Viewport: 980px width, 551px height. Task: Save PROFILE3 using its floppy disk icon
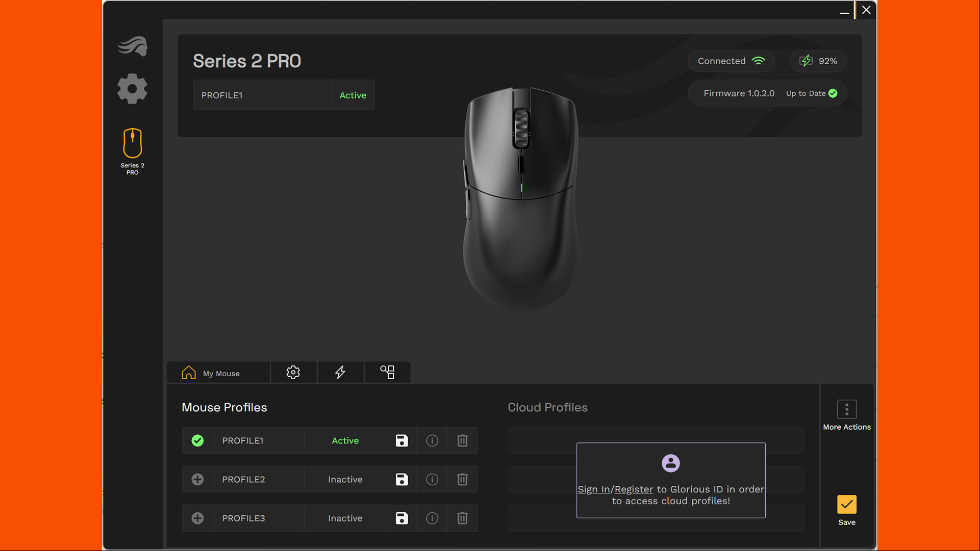pyautogui.click(x=402, y=518)
